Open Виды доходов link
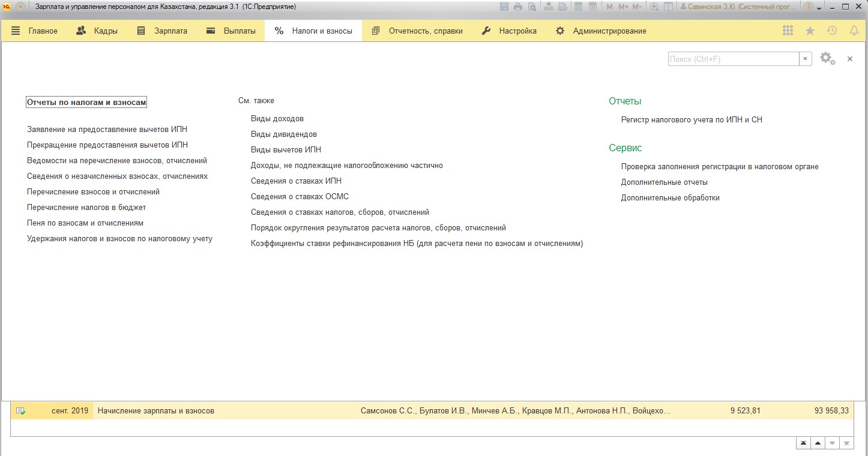 click(277, 118)
